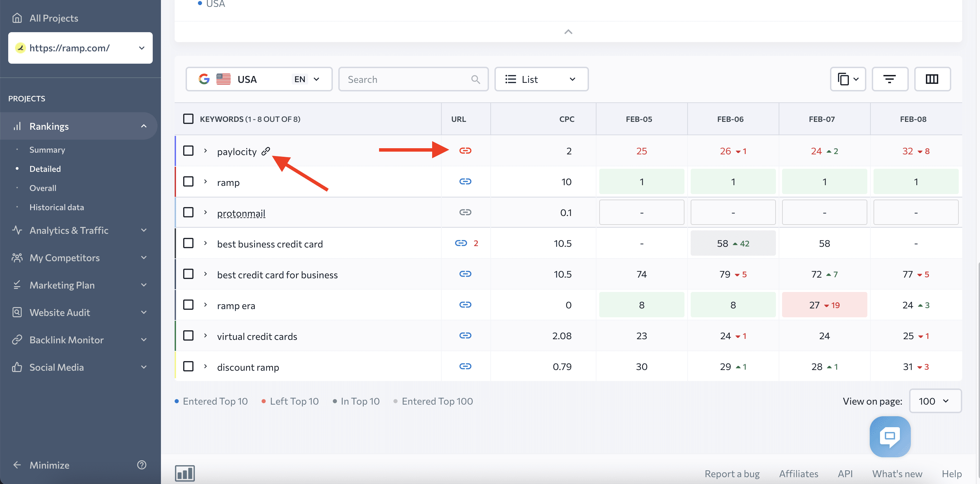The height and width of the screenshot is (484, 980).
Task: Collapse the summary panel with up chevron
Action: click(568, 32)
